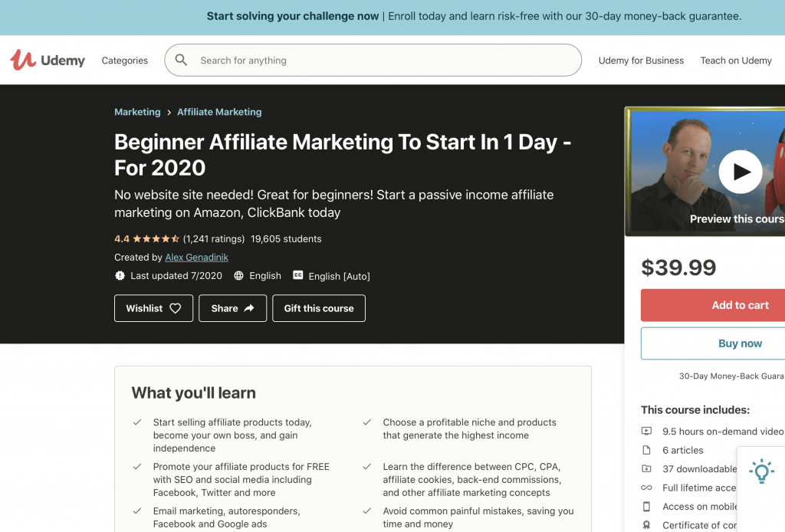The width and height of the screenshot is (785, 532).
Task: Click the magnifying glass search icon
Action: [x=181, y=60]
